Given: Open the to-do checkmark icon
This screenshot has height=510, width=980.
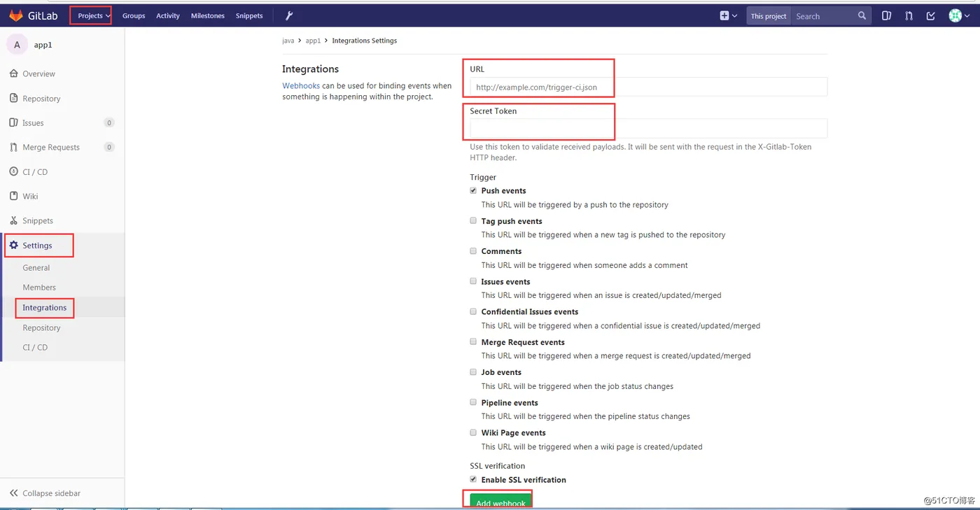Looking at the screenshot, I should 930,15.
